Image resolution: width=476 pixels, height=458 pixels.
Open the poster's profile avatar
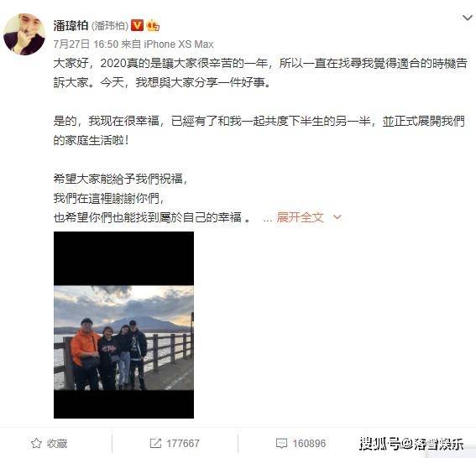pyautogui.click(x=24, y=34)
